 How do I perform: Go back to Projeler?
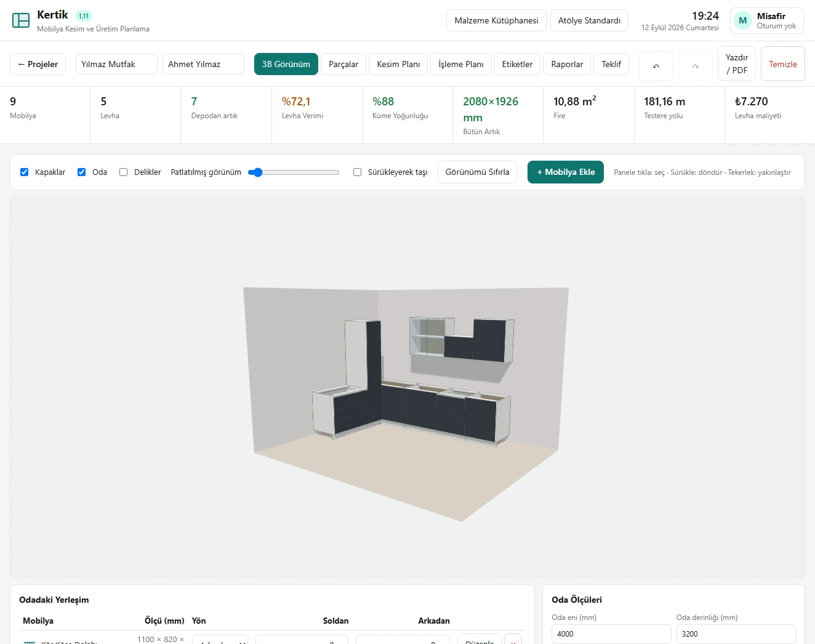(38, 64)
